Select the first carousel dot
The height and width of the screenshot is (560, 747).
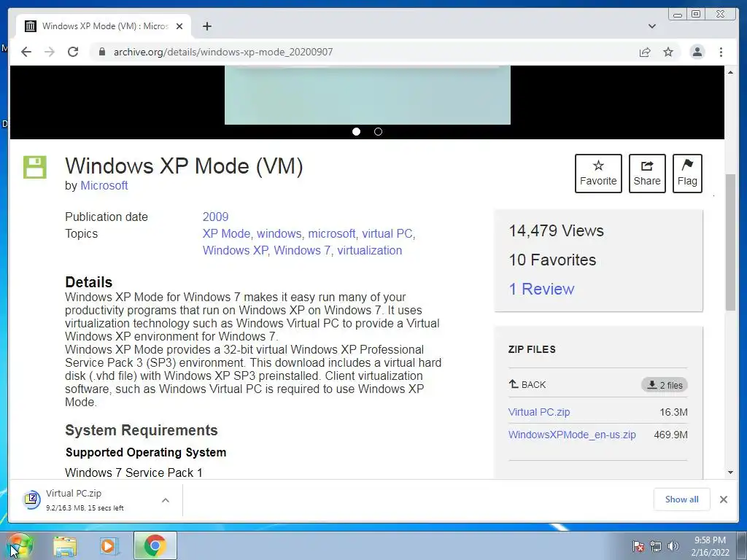[x=356, y=131]
